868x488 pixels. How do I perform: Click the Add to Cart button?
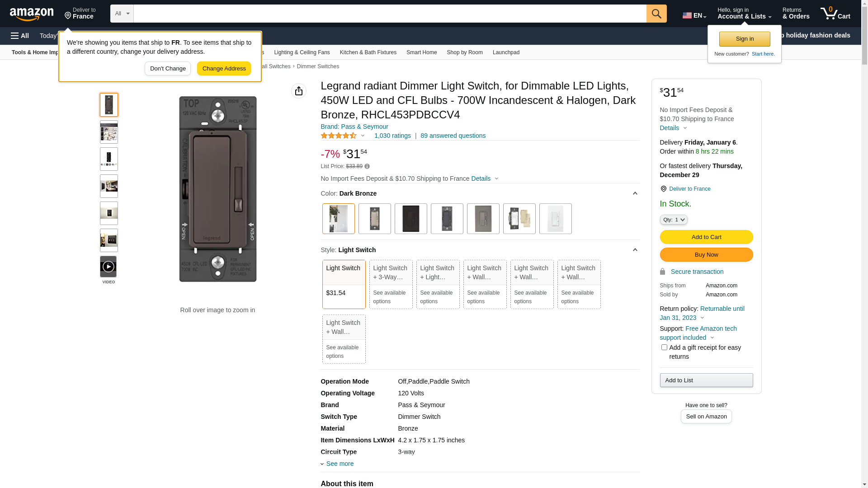point(706,237)
